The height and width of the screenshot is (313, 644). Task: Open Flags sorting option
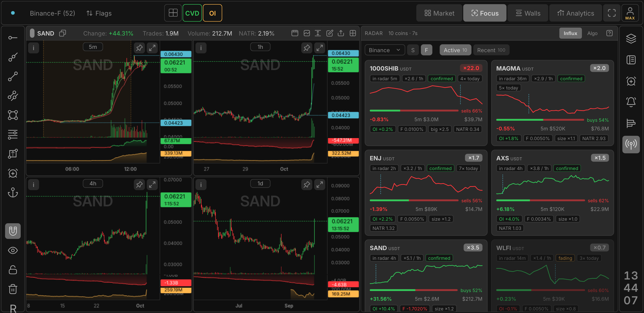99,13
